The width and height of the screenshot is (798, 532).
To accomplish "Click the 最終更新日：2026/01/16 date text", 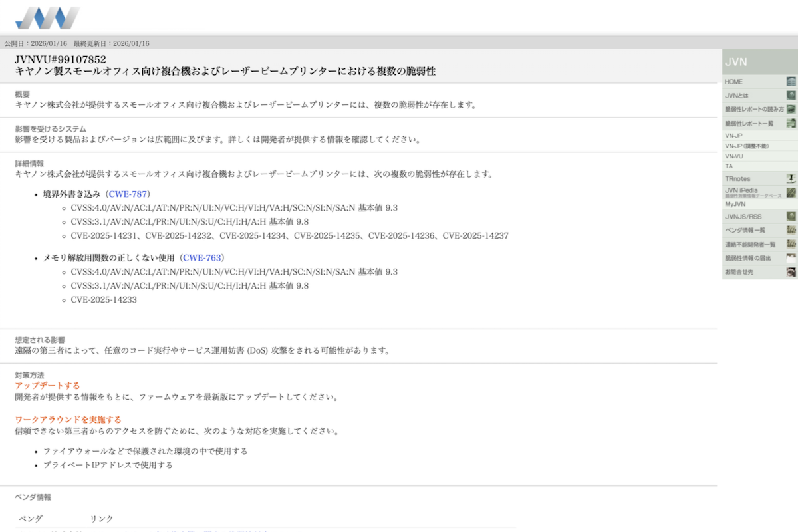I will (112, 43).
